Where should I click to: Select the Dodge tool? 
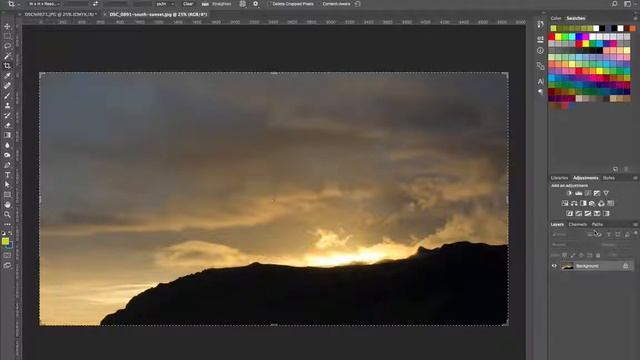tap(7, 155)
